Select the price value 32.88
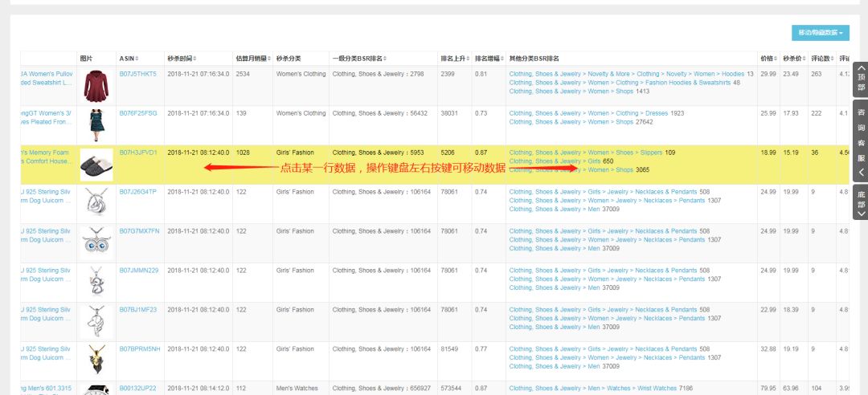This screenshot has height=395, width=868. 768,348
